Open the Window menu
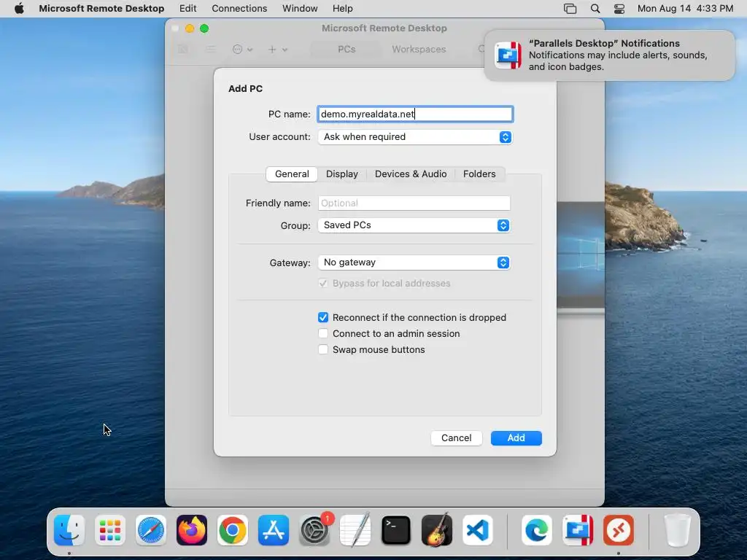Image resolution: width=747 pixels, height=560 pixels. [x=300, y=9]
